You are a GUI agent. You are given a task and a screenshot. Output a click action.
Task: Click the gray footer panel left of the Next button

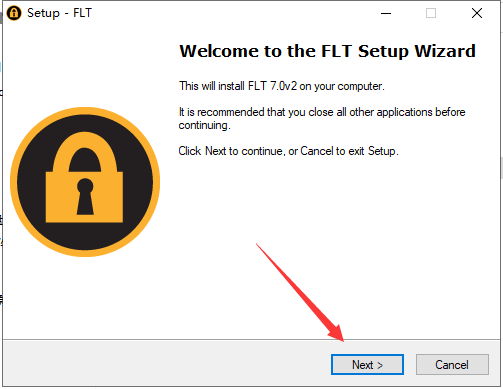click(167, 363)
